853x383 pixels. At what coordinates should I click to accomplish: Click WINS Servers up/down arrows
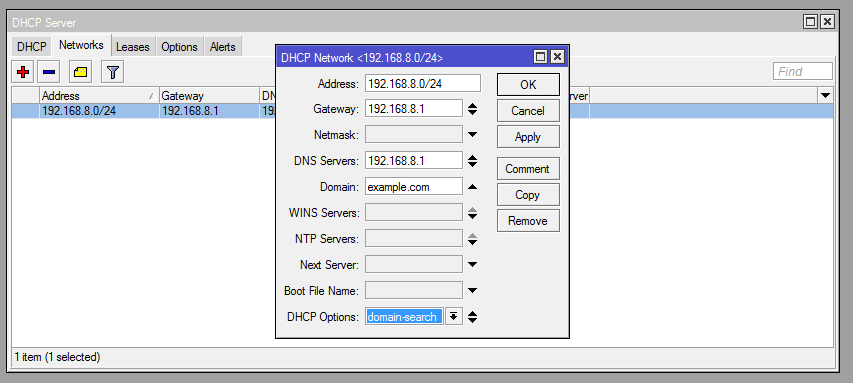click(x=472, y=213)
